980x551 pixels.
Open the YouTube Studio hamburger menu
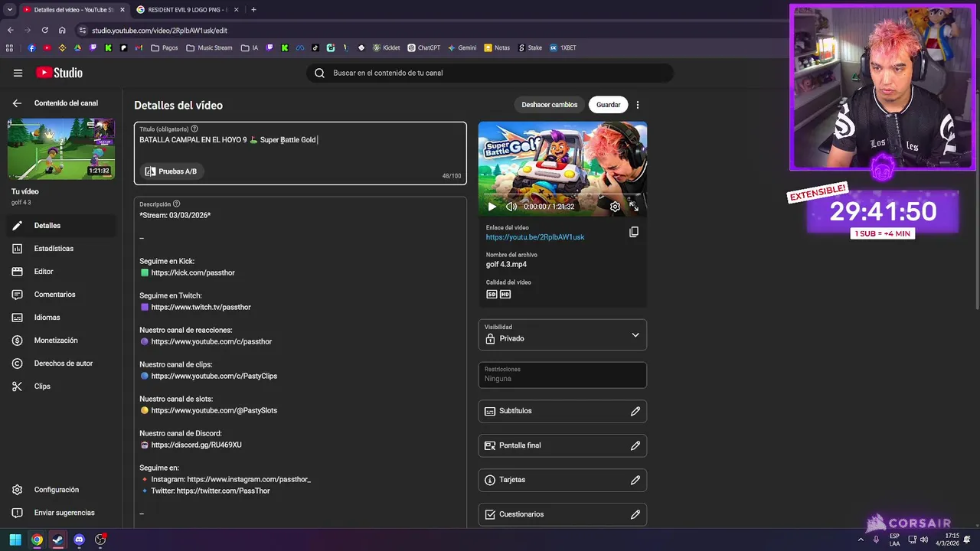pyautogui.click(x=18, y=73)
